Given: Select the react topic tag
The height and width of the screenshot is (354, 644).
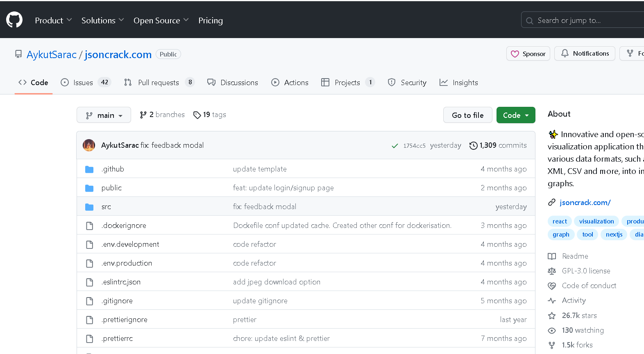Looking at the screenshot, I should [x=560, y=221].
